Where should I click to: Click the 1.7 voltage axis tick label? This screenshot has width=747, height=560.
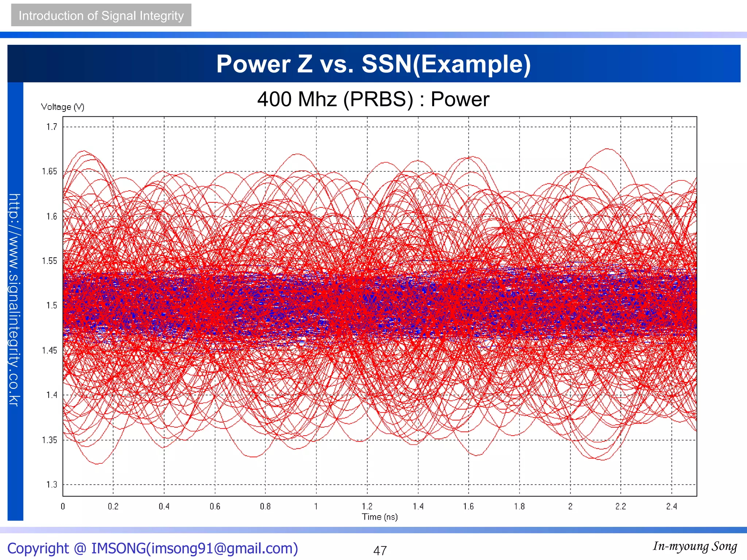click(x=51, y=127)
